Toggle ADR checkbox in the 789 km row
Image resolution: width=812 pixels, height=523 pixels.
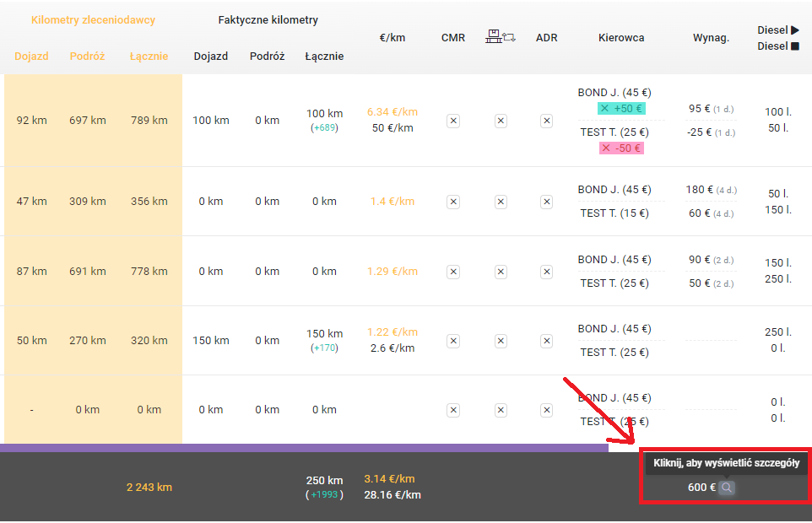tap(546, 121)
